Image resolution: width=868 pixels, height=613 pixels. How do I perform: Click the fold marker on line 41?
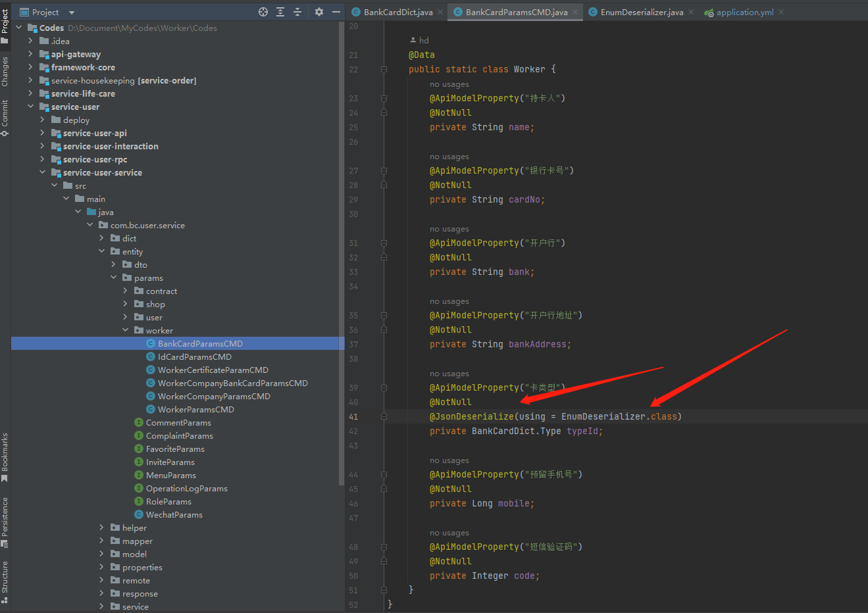384,416
